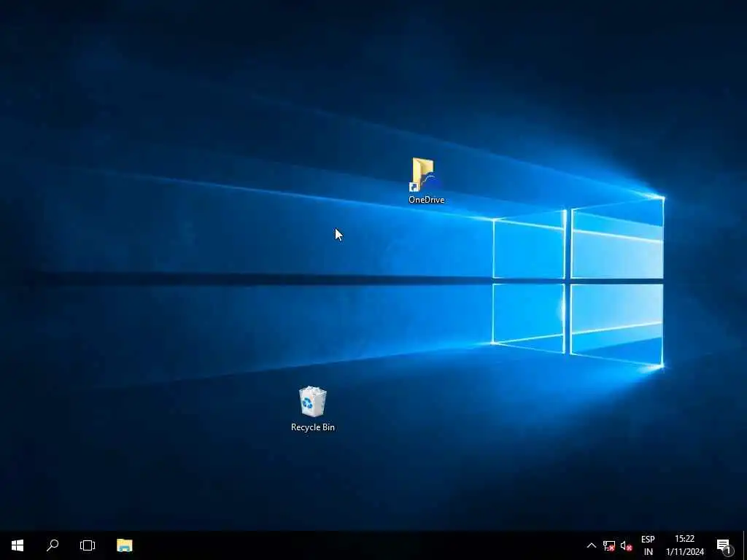This screenshot has height=560, width=747.
Task: Launch File Explorer from the taskbar
Action: point(125,545)
